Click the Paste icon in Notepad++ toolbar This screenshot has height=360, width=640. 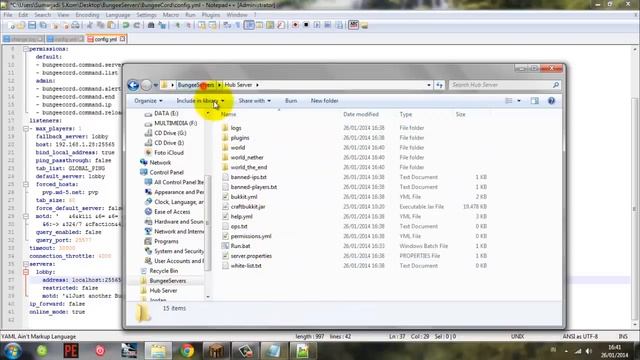111,25
